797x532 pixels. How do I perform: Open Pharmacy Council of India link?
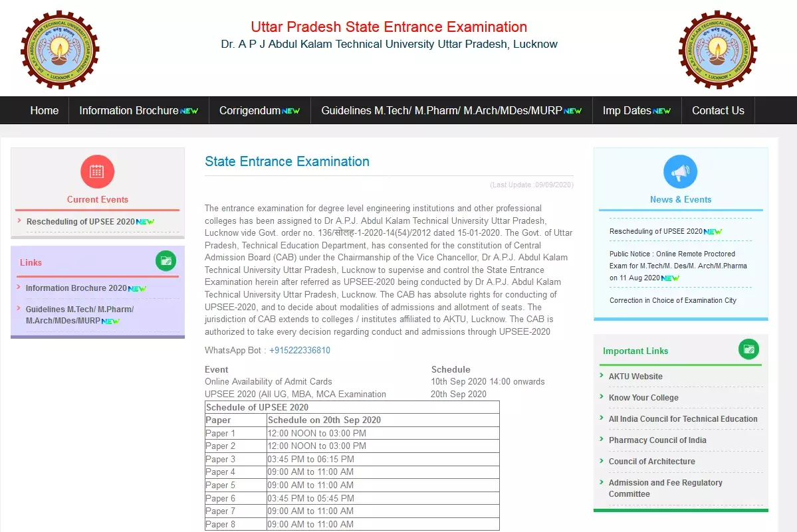pyautogui.click(x=657, y=440)
